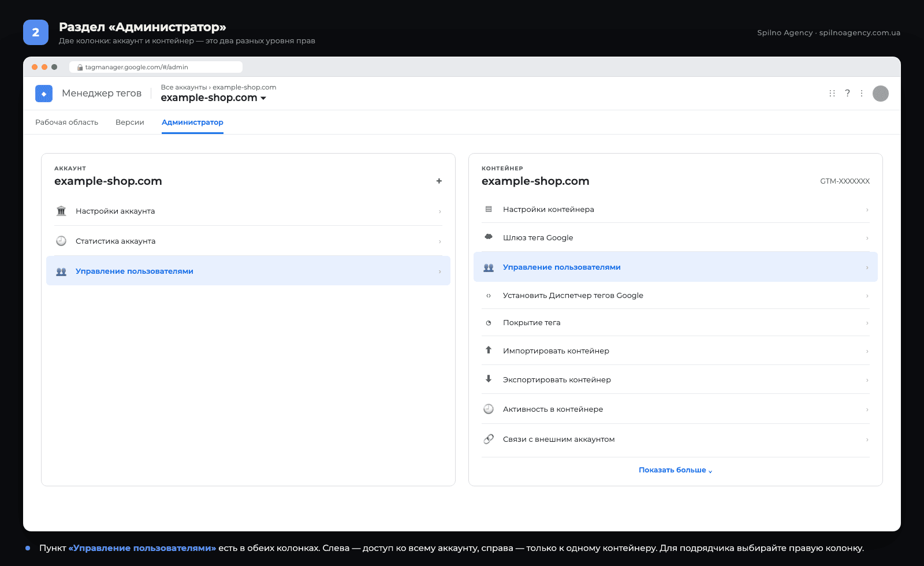Click the clock icon beside Статистика аккаунта
The image size is (924, 566).
(x=61, y=241)
